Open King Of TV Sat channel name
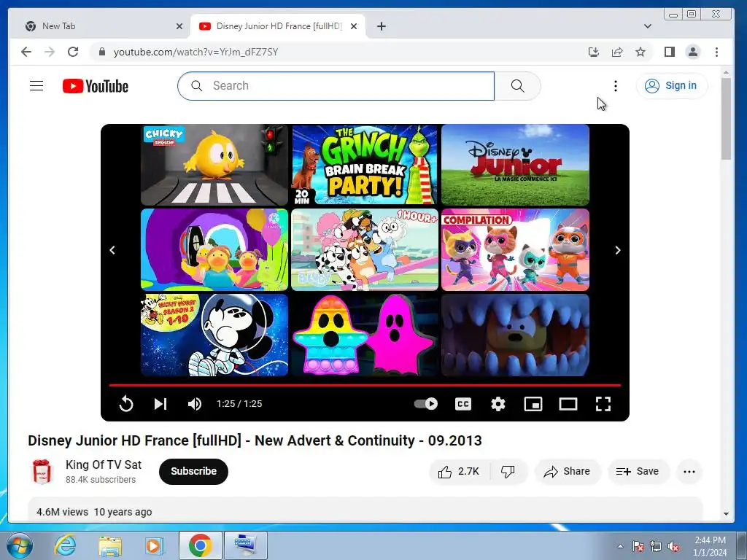Screen dimensions: 747x560 [x=104, y=464]
